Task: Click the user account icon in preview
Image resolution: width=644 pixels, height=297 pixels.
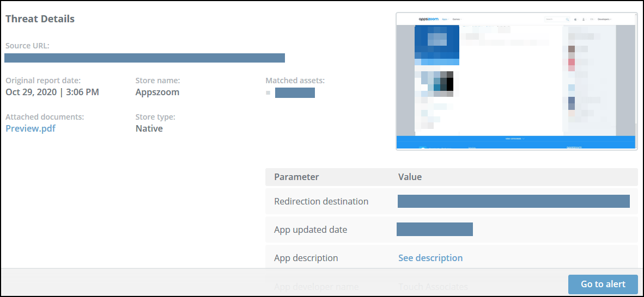Action: 584,19
